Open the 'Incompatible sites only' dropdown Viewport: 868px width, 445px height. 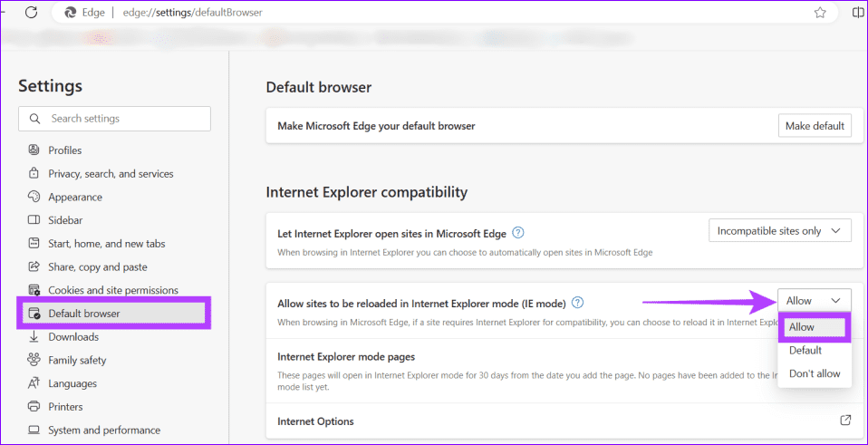[779, 231]
